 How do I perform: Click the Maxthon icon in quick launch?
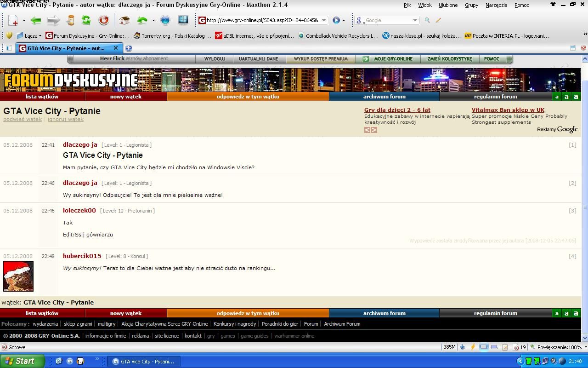[x=69, y=361]
